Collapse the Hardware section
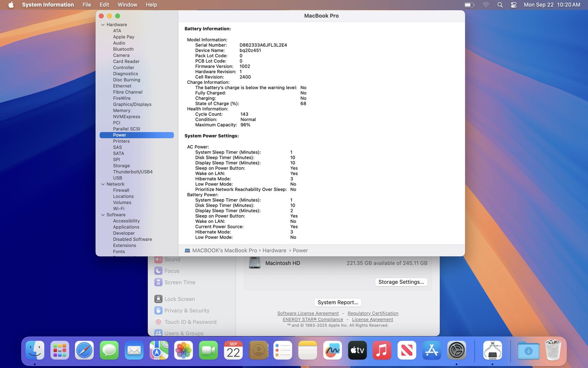588x368 pixels. (103, 25)
